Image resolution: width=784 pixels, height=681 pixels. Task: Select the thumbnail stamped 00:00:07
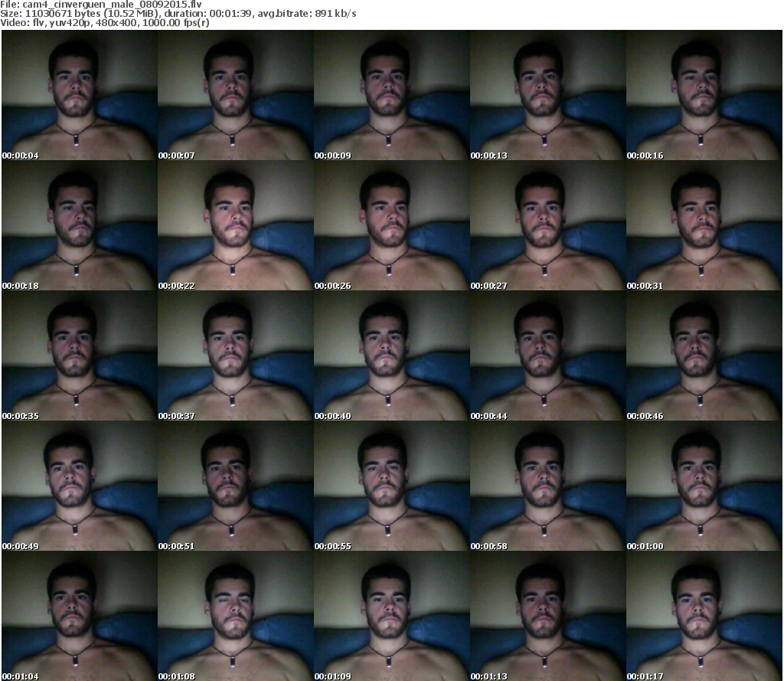pos(236,95)
